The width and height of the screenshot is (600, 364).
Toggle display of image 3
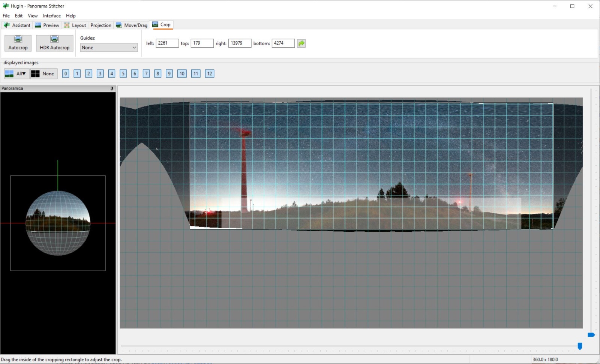point(100,74)
